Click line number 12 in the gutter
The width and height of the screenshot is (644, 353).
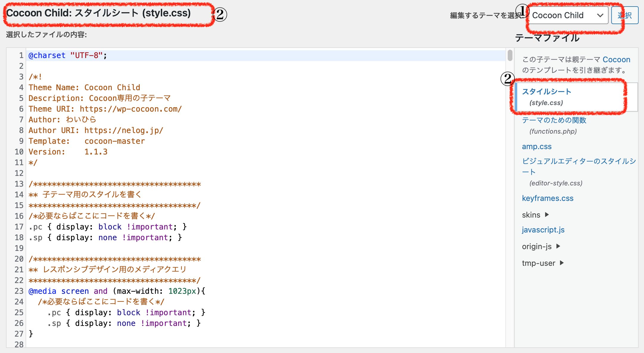point(19,173)
